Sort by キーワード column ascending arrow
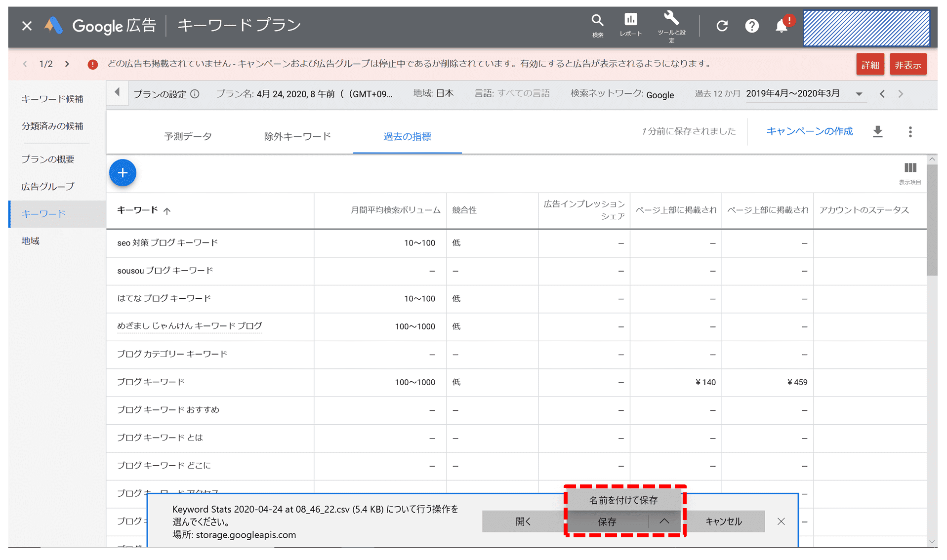The width and height of the screenshot is (947, 560). coord(167,211)
